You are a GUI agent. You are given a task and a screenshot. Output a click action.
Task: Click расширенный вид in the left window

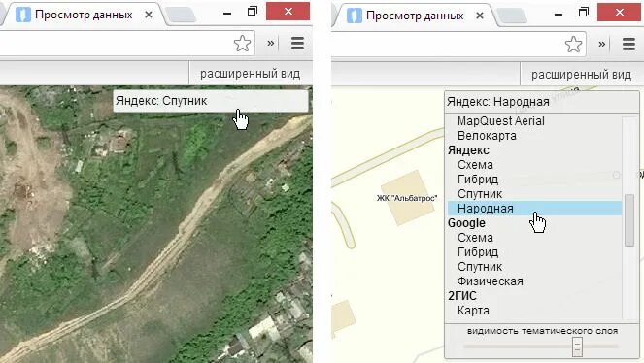[x=251, y=74]
